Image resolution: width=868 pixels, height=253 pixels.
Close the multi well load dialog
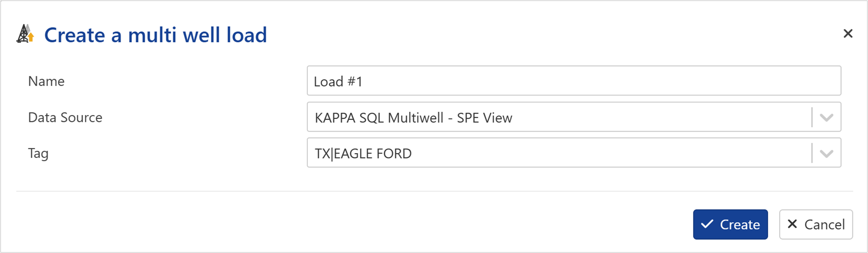click(x=848, y=34)
